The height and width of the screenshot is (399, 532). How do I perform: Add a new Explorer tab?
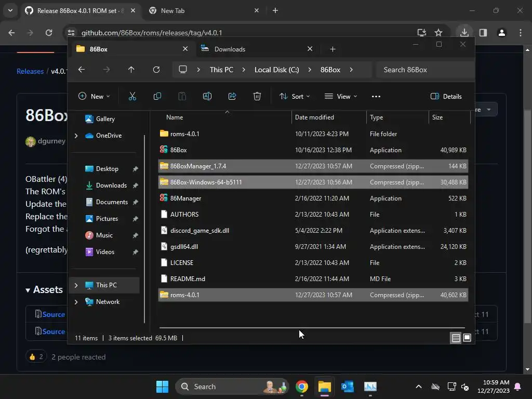point(332,49)
